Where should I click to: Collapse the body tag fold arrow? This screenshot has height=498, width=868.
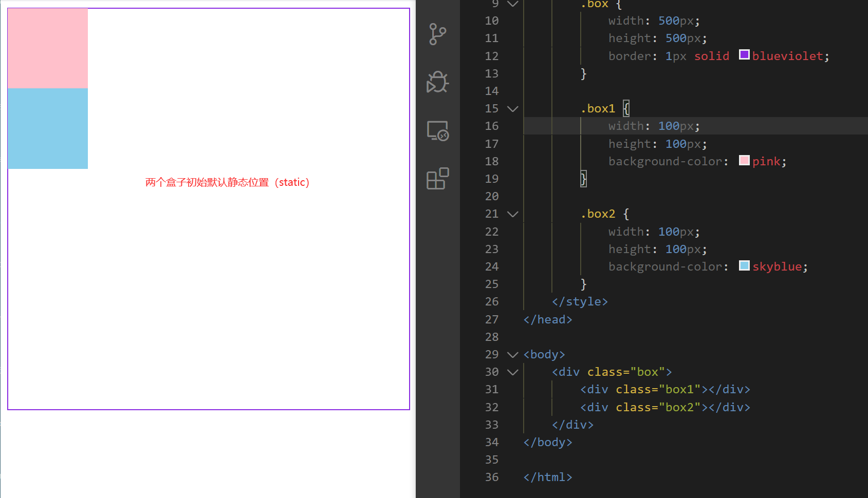pyautogui.click(x=513, y=355)
